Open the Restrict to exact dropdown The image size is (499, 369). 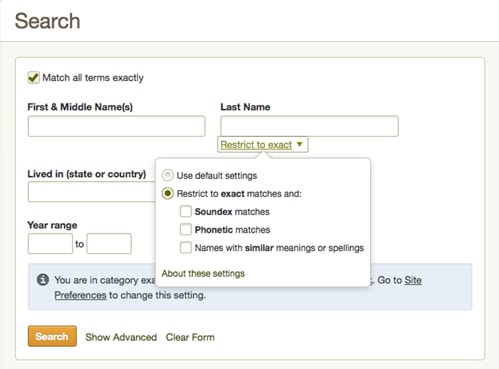tap(263, 145)
